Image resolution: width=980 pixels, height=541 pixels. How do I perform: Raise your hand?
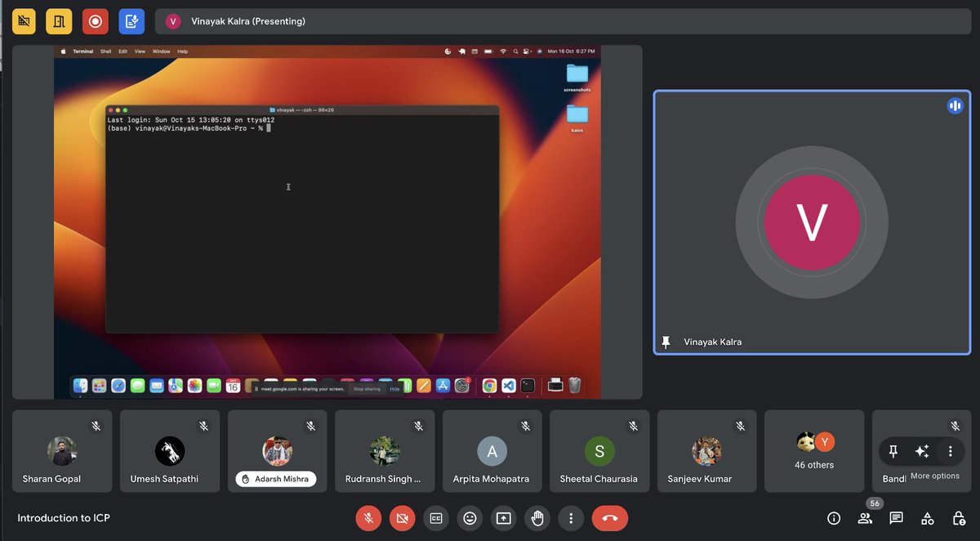tap(537, 518)
